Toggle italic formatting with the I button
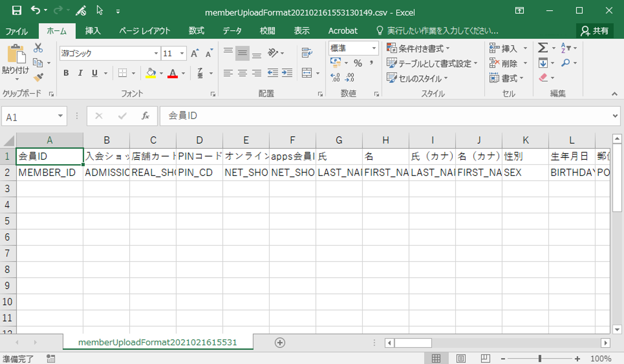Image resolution: width=624 pixels, height=364 pixels. tap(80, 73)
